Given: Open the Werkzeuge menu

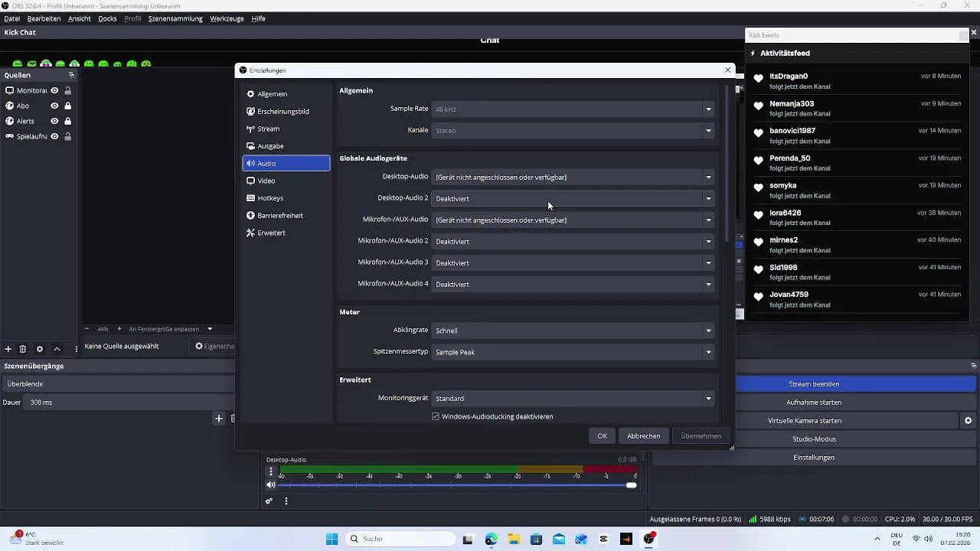Looking at the screenshot, I should 227,18.
